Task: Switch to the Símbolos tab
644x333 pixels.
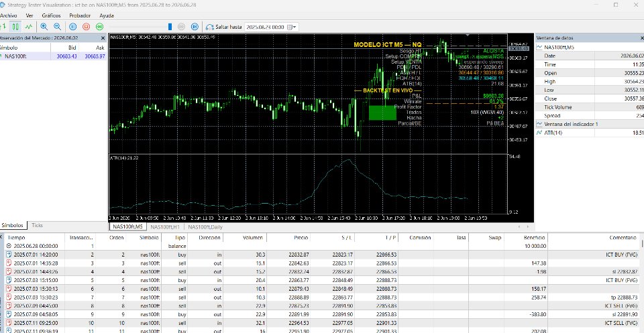Action: 13,225
